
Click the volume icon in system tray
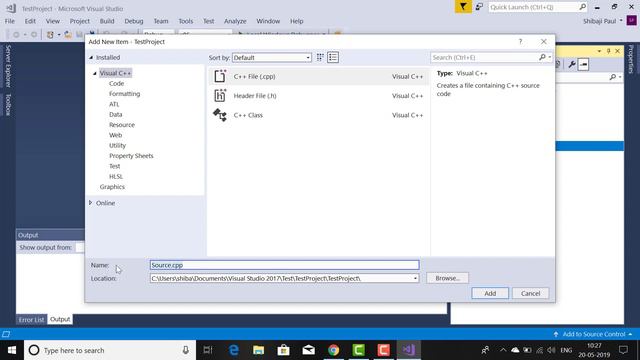point(551,350)
